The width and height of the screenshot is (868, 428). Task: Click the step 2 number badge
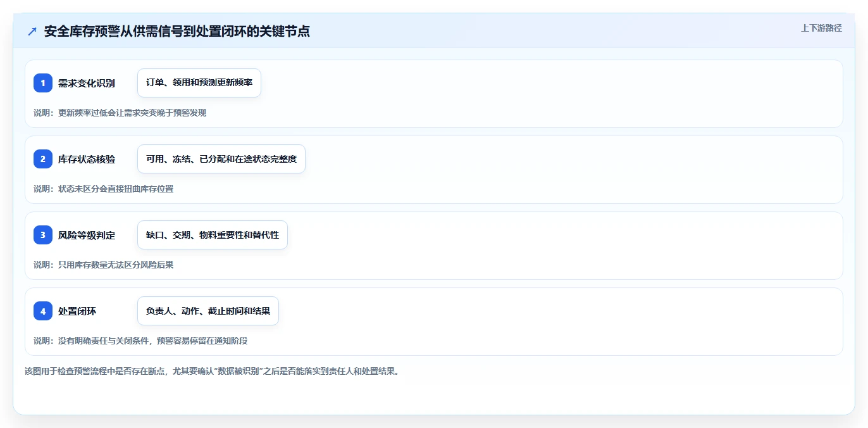pyautogui.click(x=43, y=159)
